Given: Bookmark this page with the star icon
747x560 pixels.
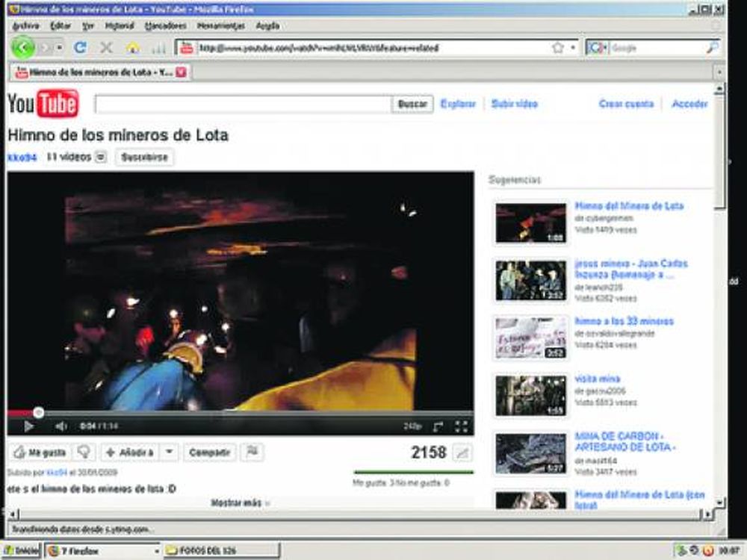Looking at the screenshot, I should click(557, 48).
